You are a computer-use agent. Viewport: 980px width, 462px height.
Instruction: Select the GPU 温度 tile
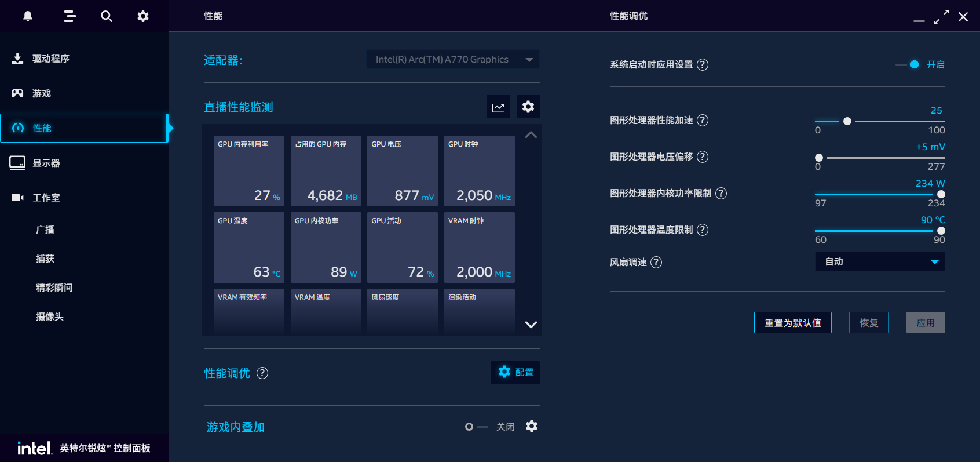point(249,248)
